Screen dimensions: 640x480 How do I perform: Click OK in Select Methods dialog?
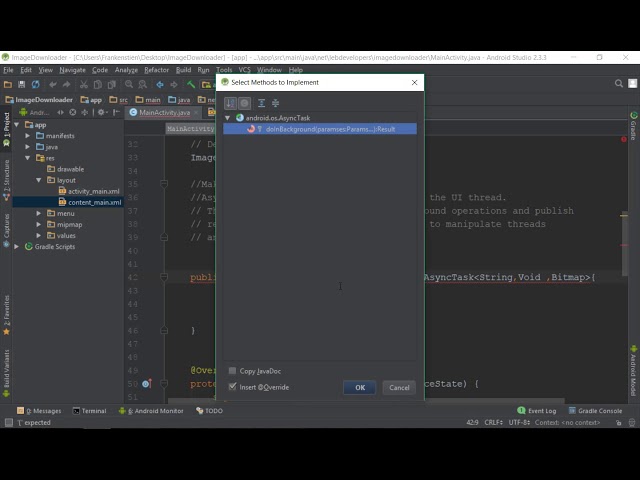360,387
